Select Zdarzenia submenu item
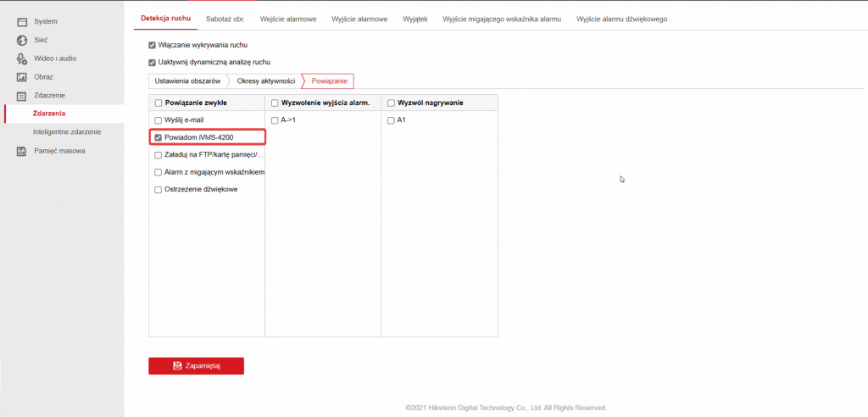The width and height of the screenshot is (868, 417). point(48,113)
